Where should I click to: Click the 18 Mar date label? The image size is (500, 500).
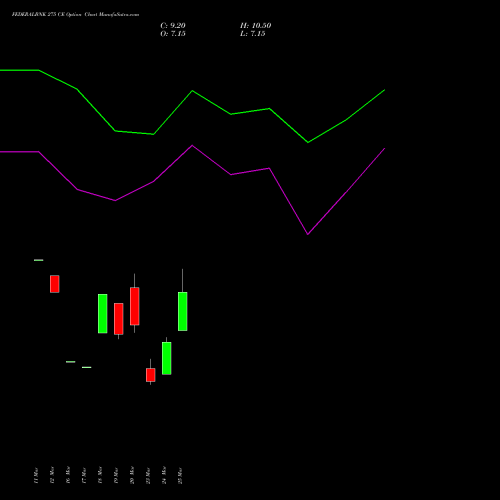[x=100, y=475]
